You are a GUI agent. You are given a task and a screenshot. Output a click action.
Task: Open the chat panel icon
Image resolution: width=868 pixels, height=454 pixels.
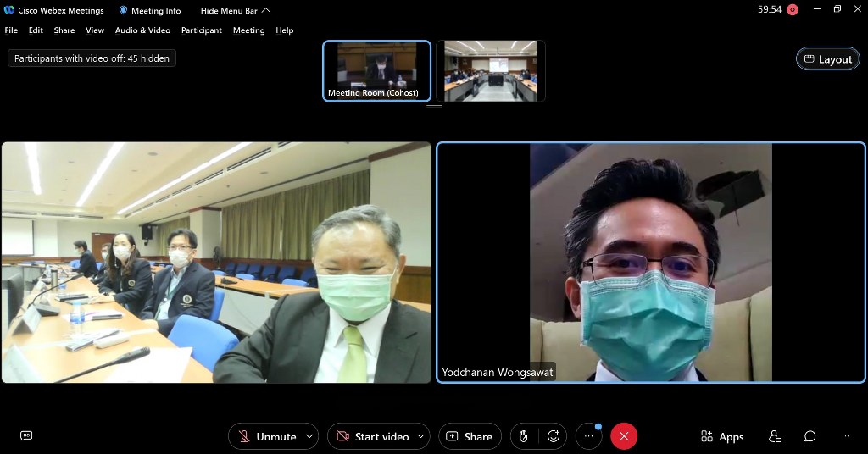[x=810, y=436]
